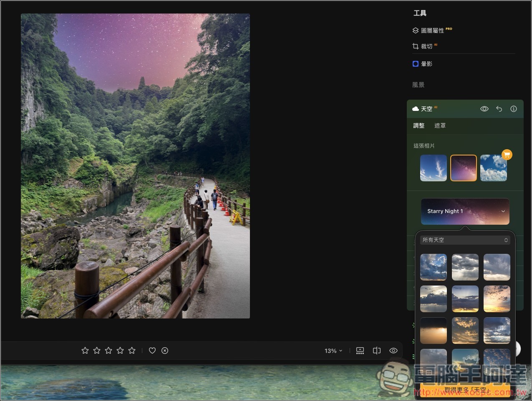Select the purple starry night sky thumbnail
Image resolution: width=532 pixels, height=401 pixels.
coord(464,168)
